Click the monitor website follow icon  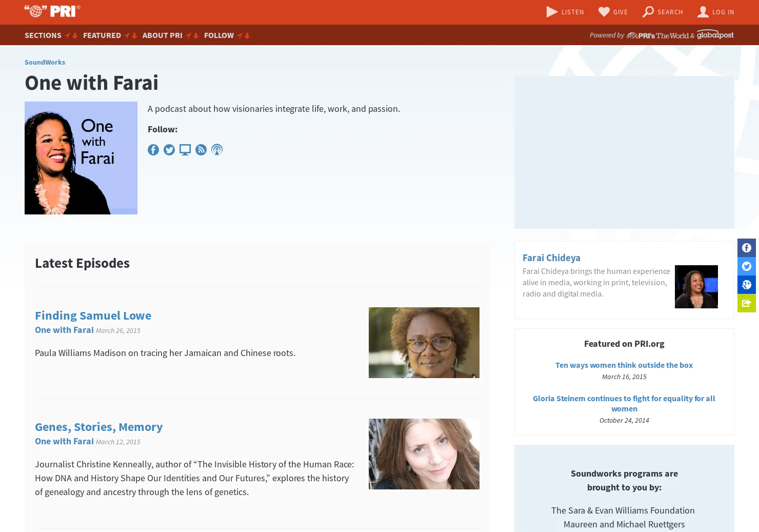coord(185,150)
